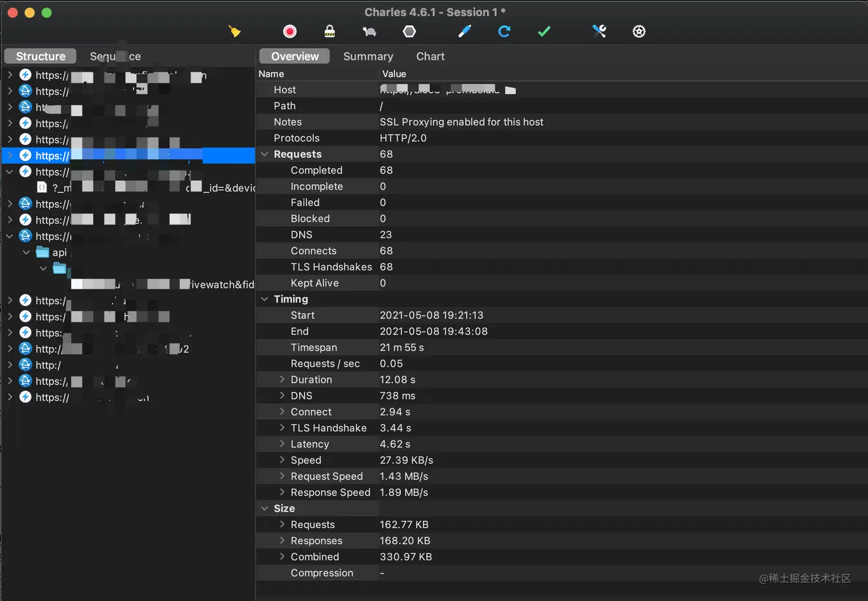Click the Connects row
The image size is (868, 601).
562,251
